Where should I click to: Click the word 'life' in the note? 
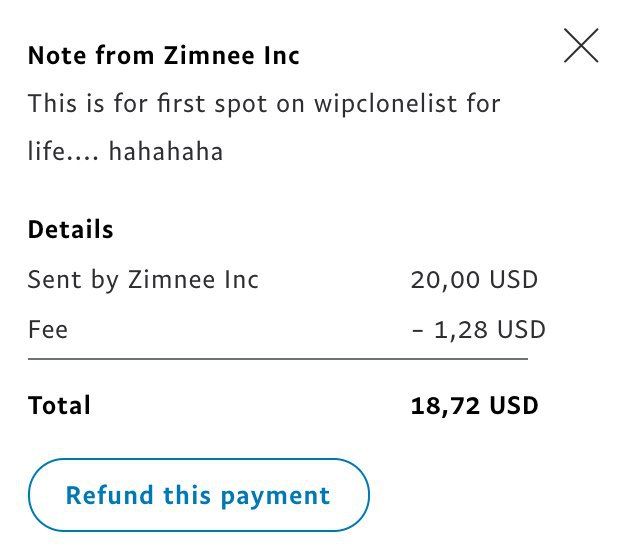coord(46,152)
